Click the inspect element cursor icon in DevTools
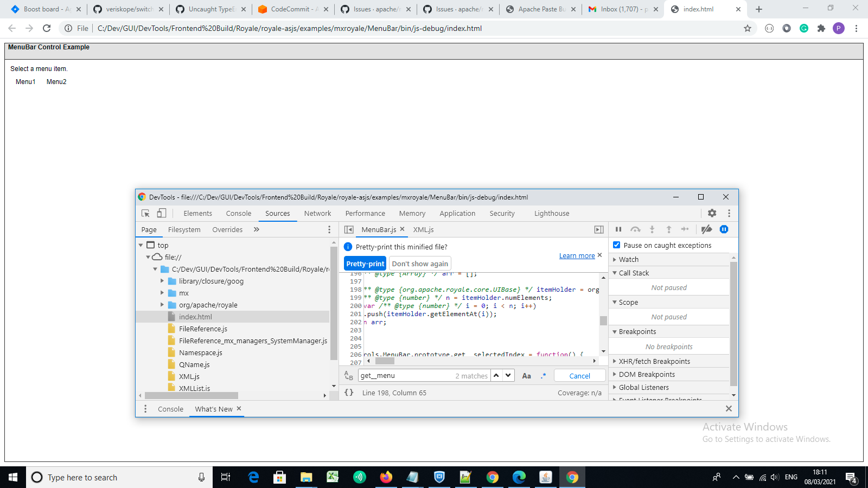This screenshot has height=488, width=868. point(144,213)
